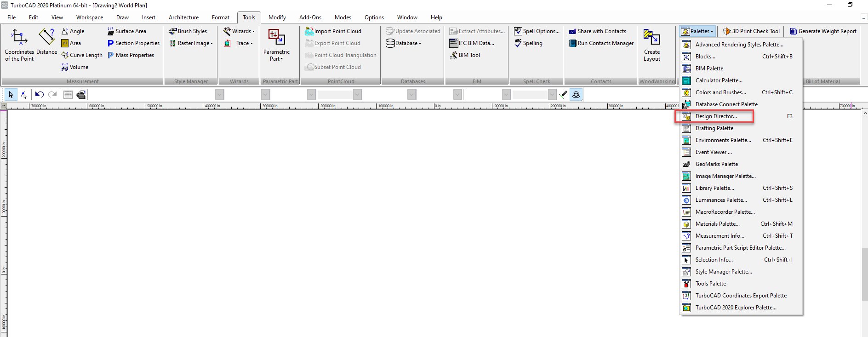
Task: Click the Create Layout button
Action: click(x=652, y=45)
